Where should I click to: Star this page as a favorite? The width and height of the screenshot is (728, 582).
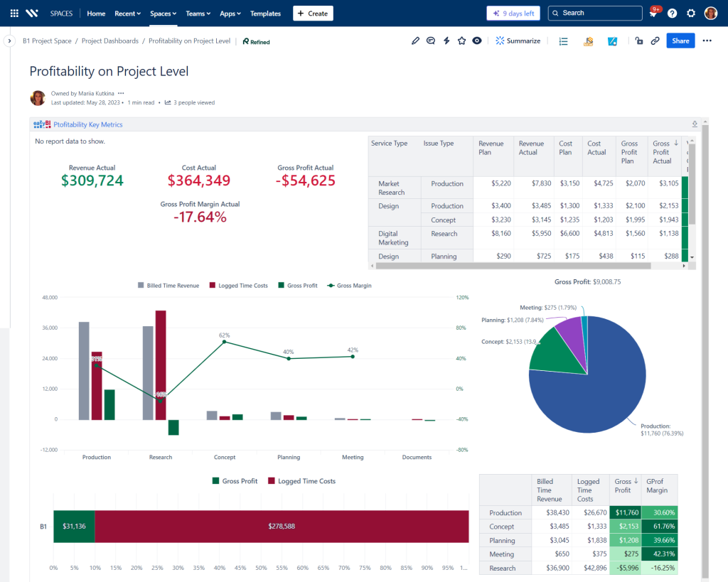[461, 41]
